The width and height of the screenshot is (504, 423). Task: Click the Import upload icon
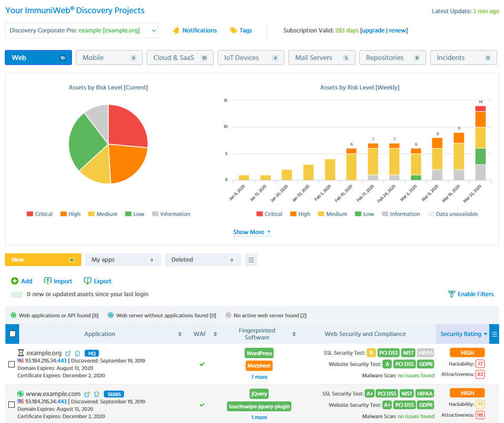pos(48,281)
